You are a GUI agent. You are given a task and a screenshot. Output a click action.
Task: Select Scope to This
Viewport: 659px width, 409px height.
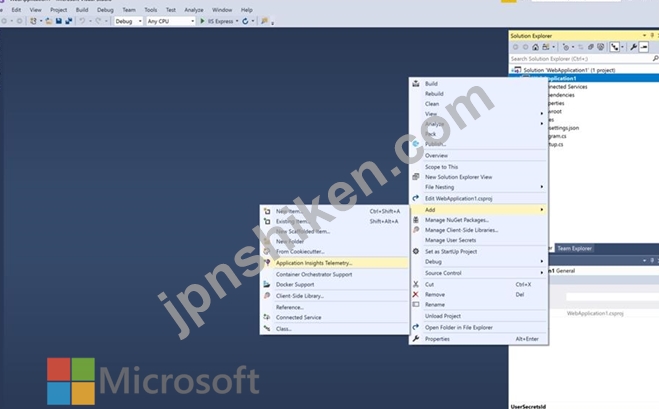478,167
